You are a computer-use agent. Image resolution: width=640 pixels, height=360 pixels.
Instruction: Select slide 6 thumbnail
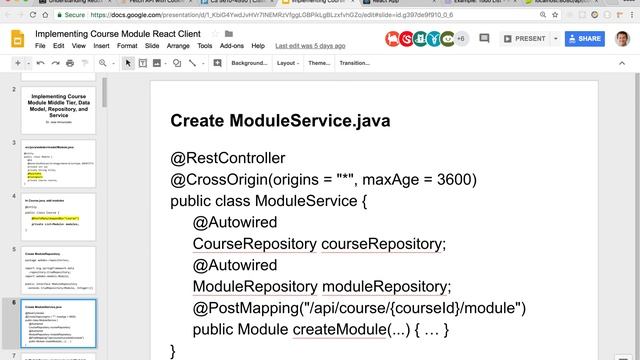point(58,324)
